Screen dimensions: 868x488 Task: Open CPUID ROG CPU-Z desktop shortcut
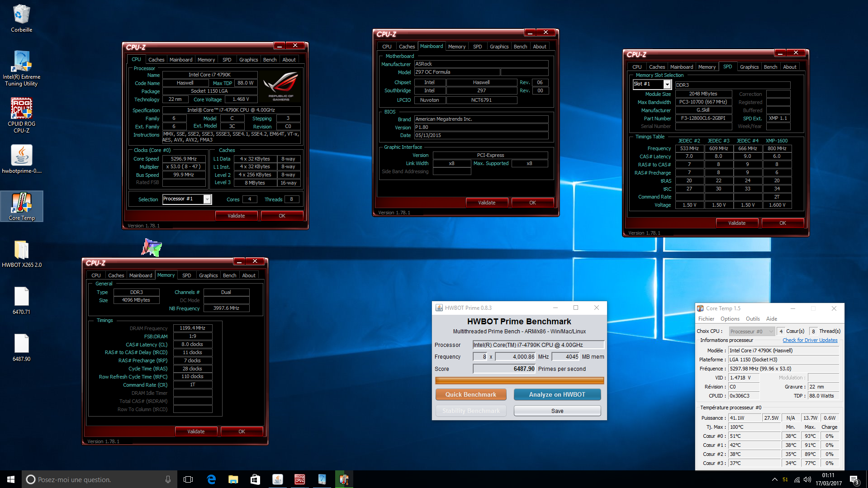21,116
